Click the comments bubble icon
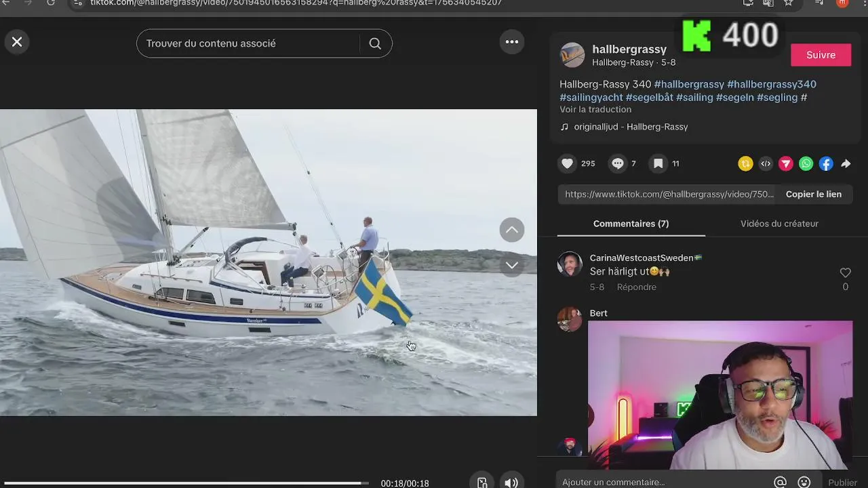Viewport: 868px width, 488px height. (617, 163)
